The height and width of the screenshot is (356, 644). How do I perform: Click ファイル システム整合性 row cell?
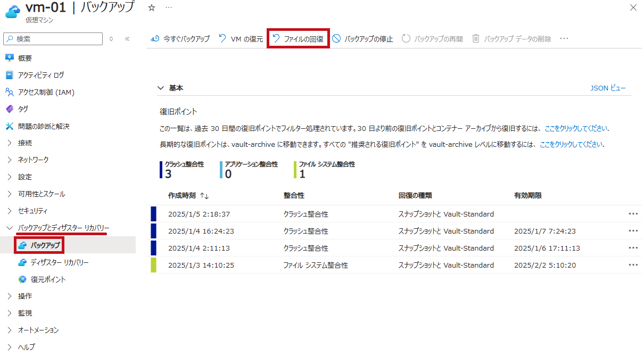(316, 265)
